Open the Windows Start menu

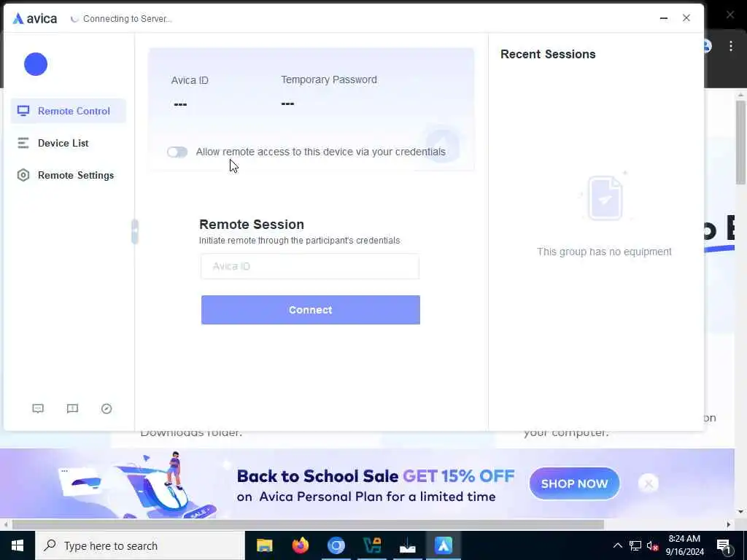click(18, 545)
